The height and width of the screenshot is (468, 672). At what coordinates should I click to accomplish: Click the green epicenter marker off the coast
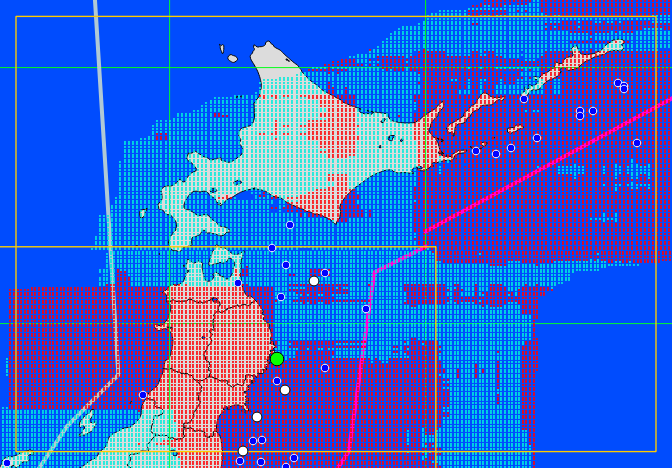(277, 359)
